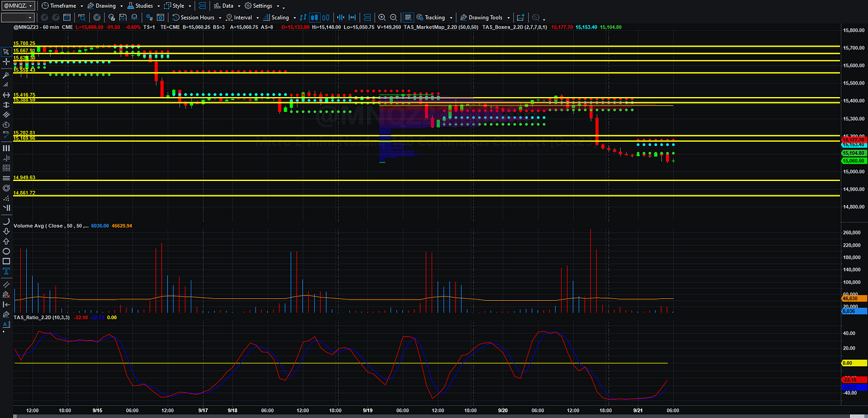Click the Drawing Tools button
This screenshot has width=868, height=418.
tap(485, 17)
